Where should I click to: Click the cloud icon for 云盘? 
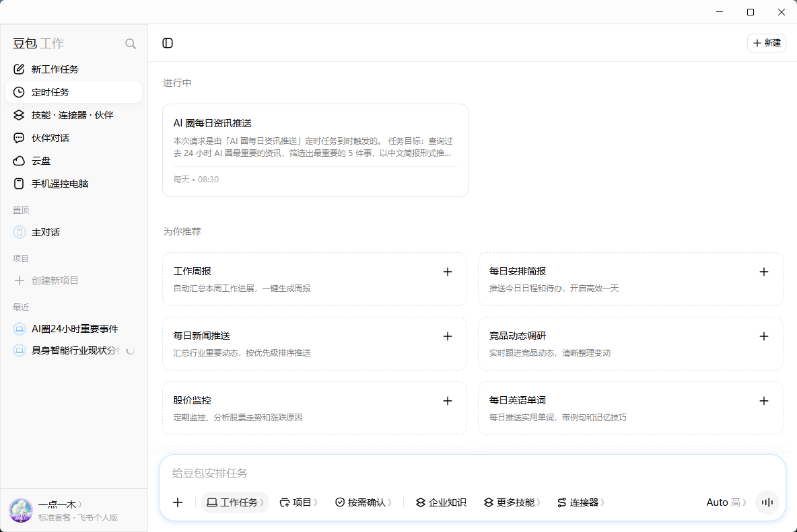tap(19, 161)
